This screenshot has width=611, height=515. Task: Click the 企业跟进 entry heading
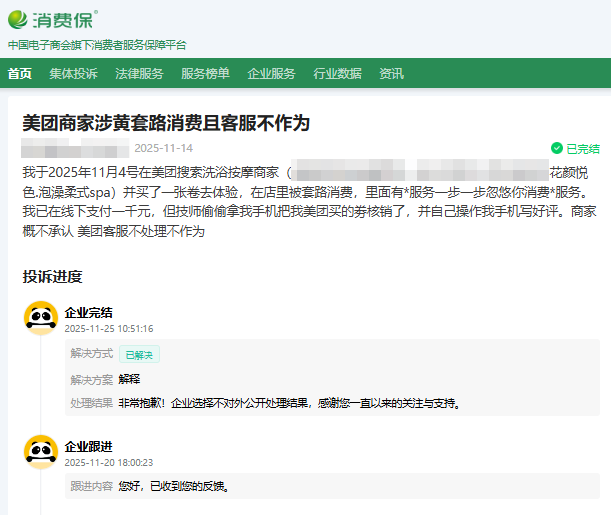coord(89,447)
